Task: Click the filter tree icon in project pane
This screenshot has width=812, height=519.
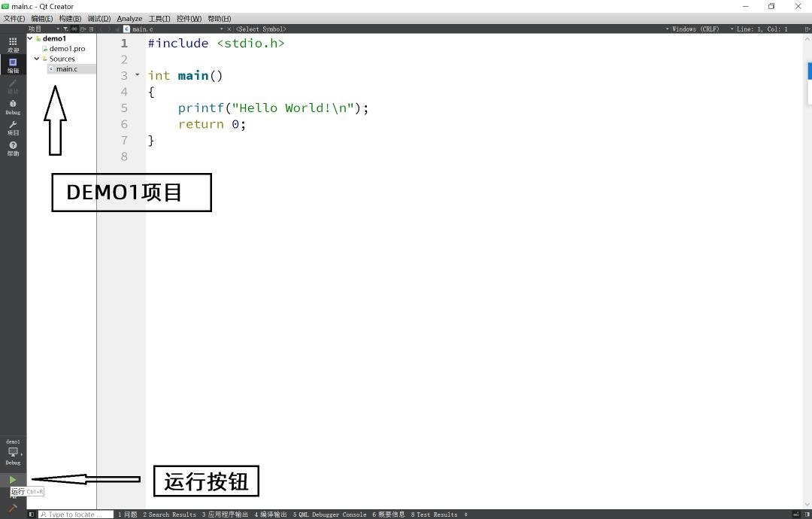Action: tap(65, 29)
